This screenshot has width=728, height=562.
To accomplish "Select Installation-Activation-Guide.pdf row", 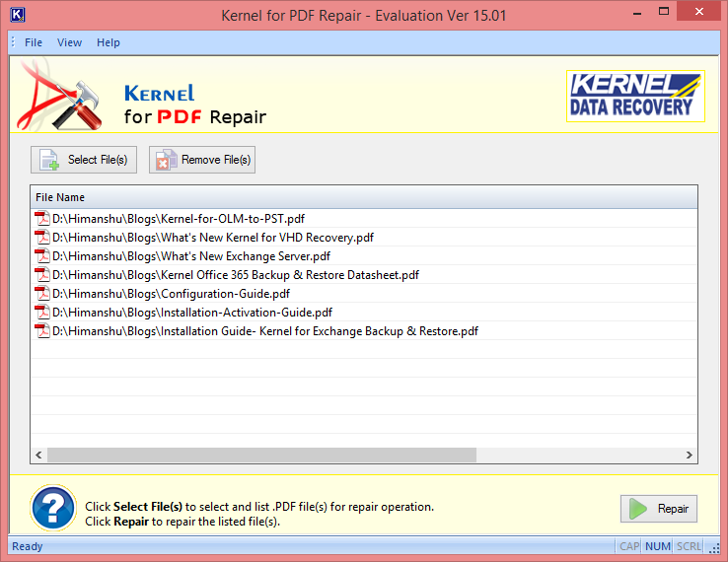I will [x=364, y=313].
